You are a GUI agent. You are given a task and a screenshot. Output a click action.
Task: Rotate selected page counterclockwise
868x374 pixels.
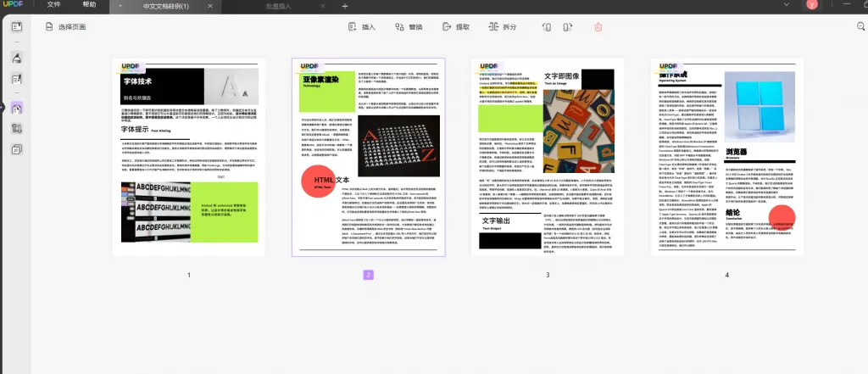547,26
